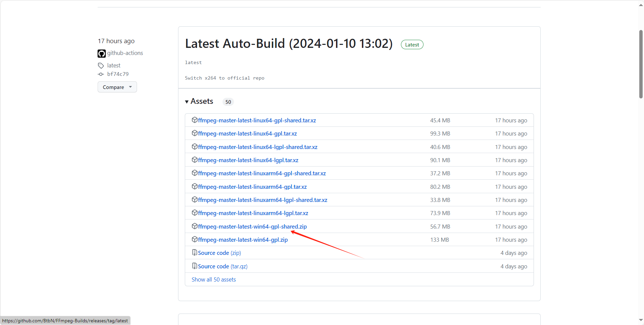Click the 50 assets count badge

coord(228,102)
